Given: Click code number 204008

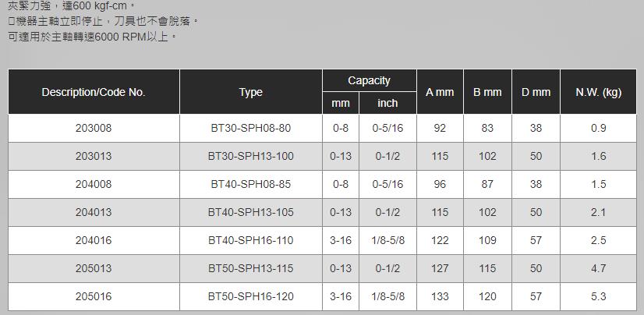Looking at the screenshot, I should [94, 184].
